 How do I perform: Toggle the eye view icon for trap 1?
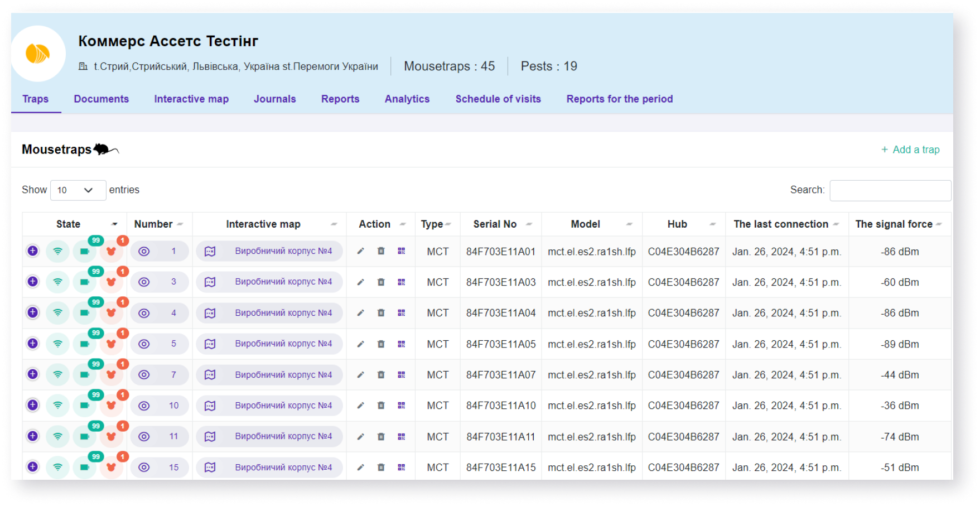point(144,252)
